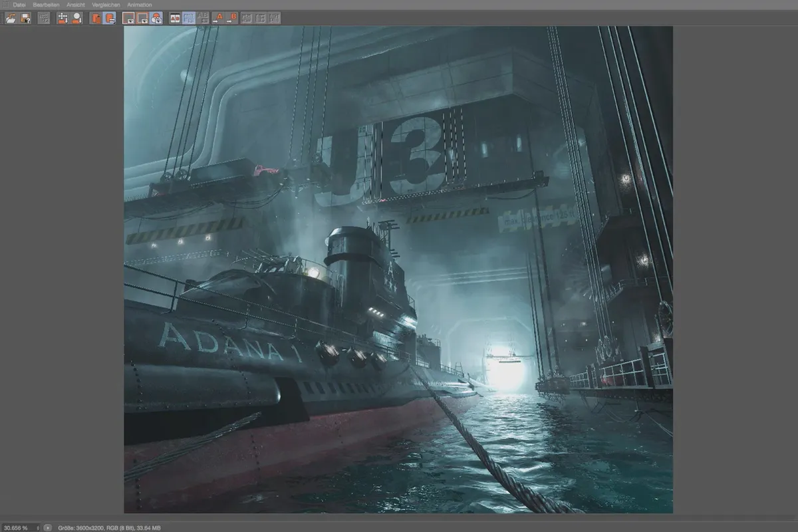
Task: Click the toolbar icon with dotted arrows
Action: tap(63, 18)
